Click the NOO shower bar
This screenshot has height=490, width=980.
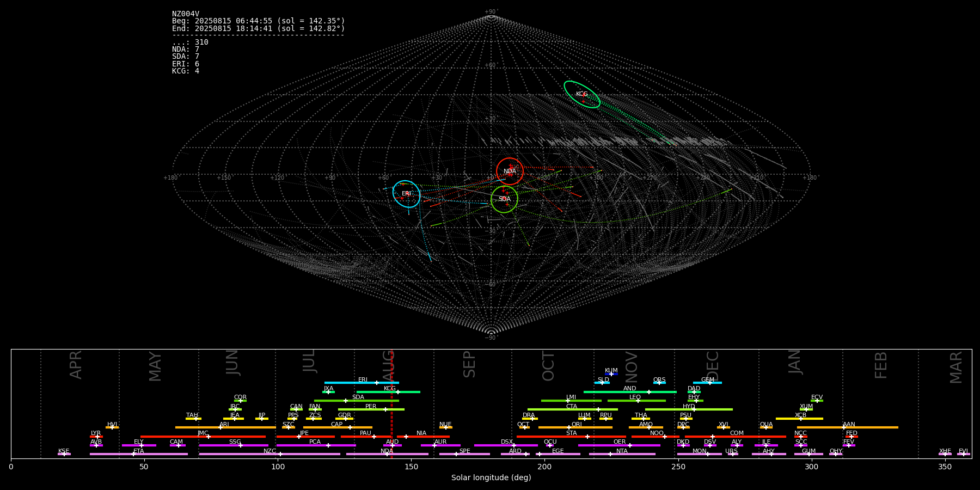(x=655, y=437)
